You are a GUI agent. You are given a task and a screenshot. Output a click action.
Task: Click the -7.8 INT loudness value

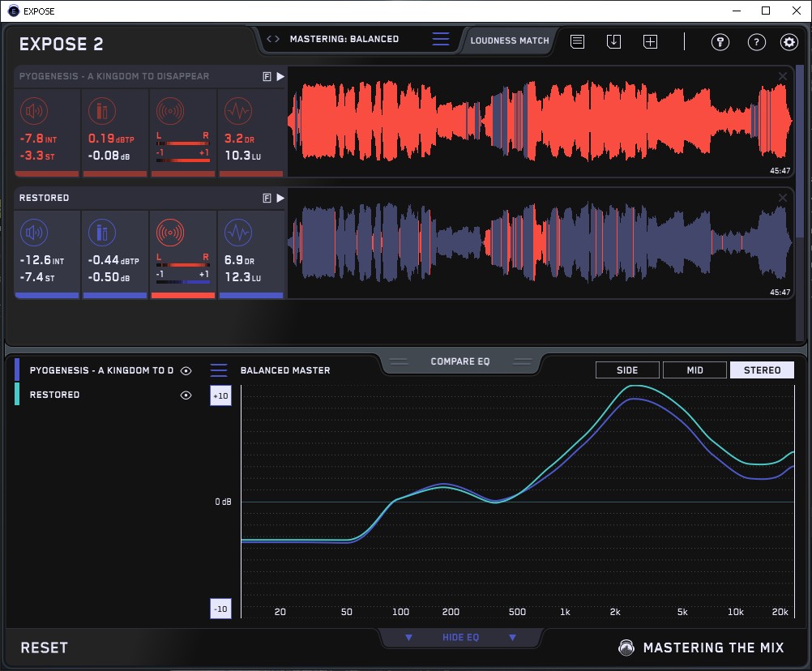[38, 139]
